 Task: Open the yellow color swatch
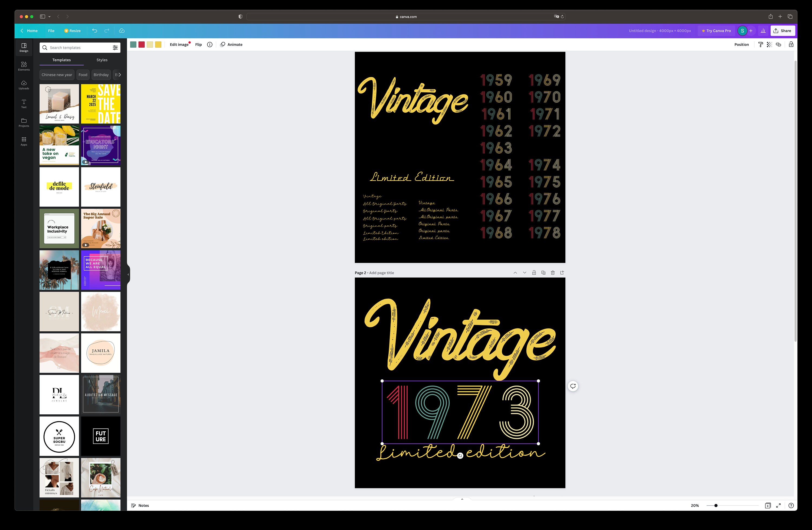(x=158, y=44)
